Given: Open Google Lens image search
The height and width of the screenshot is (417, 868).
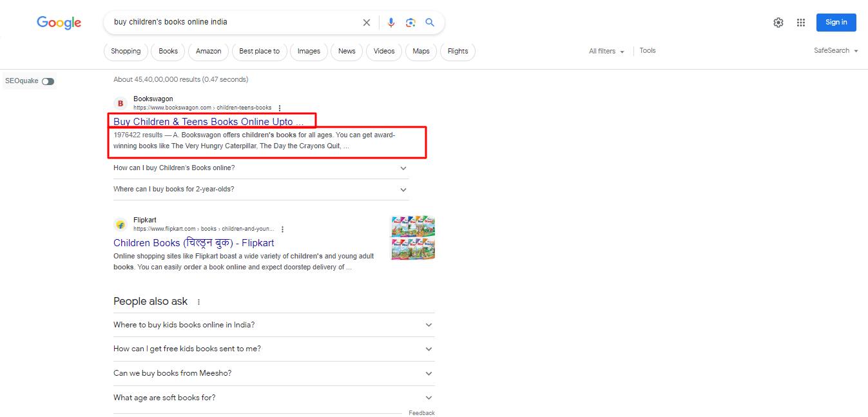Looking at the screenshot, I should coord(410,22).
